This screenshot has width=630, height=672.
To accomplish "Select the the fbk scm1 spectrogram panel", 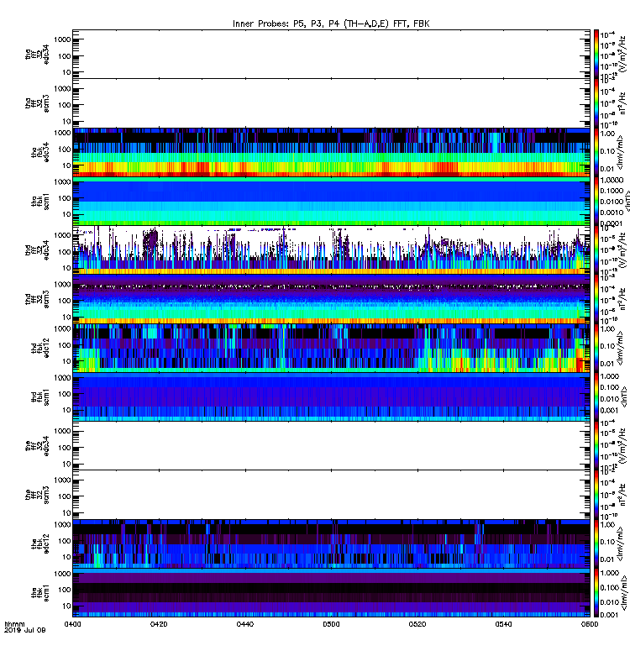I will [x=331, y=593].
